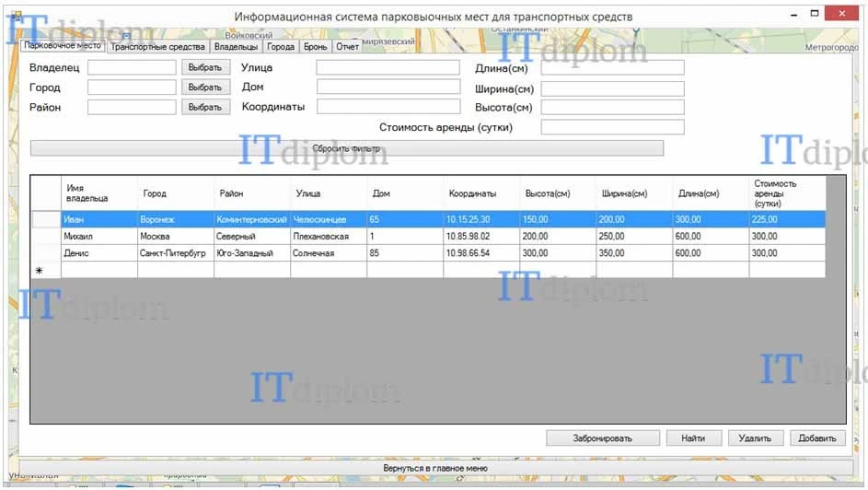Click the Сбросить фильтр button
The height and width of the screenshot is (490, 868).
(x=346, y=148)
